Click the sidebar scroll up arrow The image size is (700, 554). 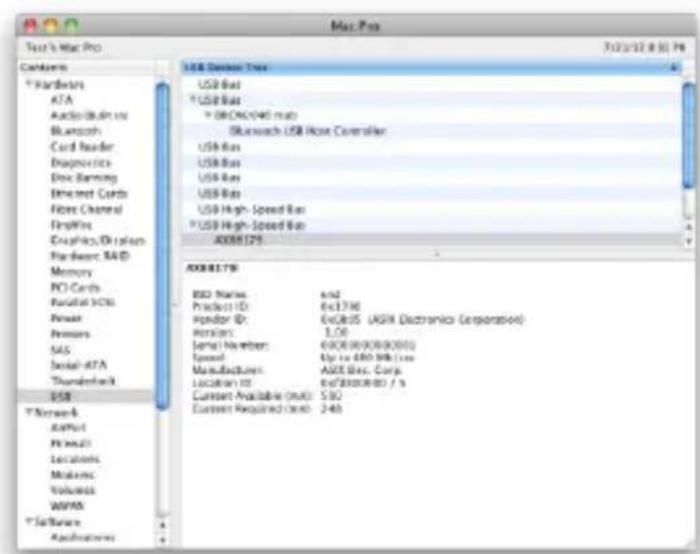(162, 525)
